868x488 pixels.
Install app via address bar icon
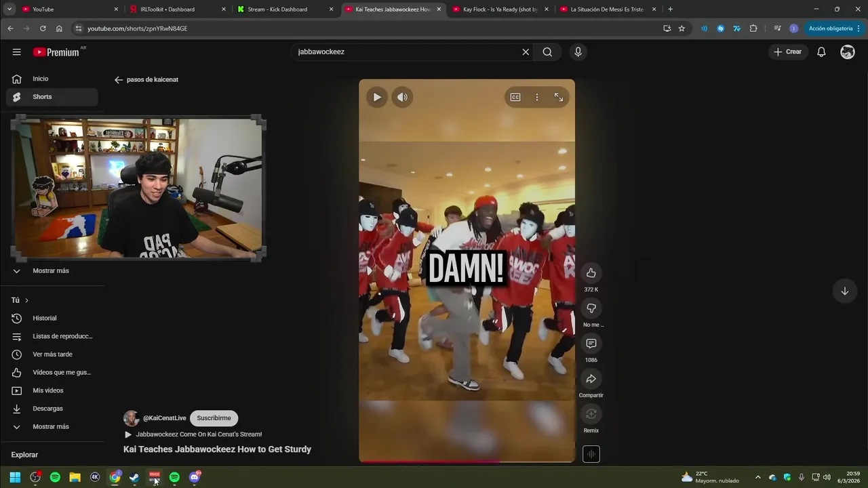[x=667, y=28]
